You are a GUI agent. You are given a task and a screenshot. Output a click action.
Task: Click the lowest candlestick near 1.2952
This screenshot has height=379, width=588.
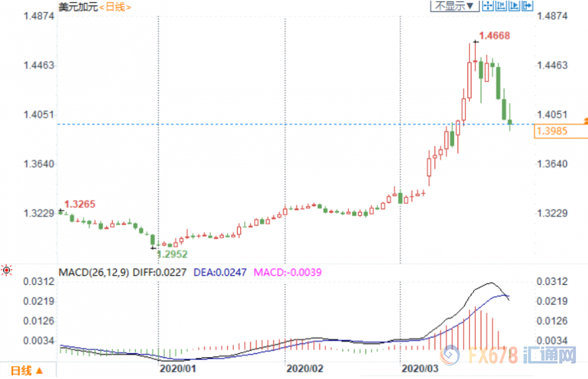click(152, 241)
